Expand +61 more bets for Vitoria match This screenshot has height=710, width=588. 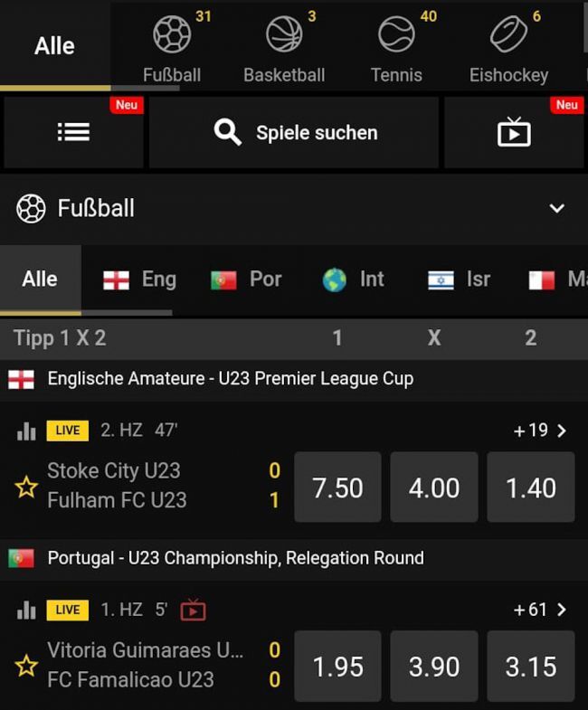(540, 610)
